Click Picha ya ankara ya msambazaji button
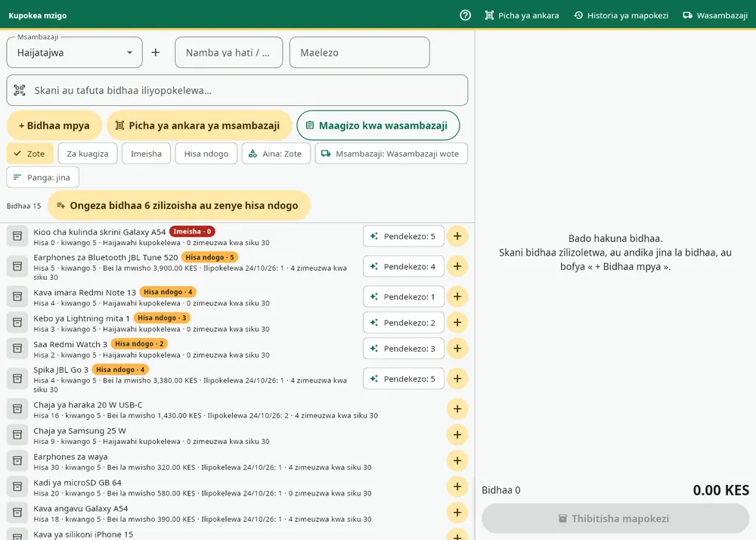The image size is (756, 540). click(199, 126)
